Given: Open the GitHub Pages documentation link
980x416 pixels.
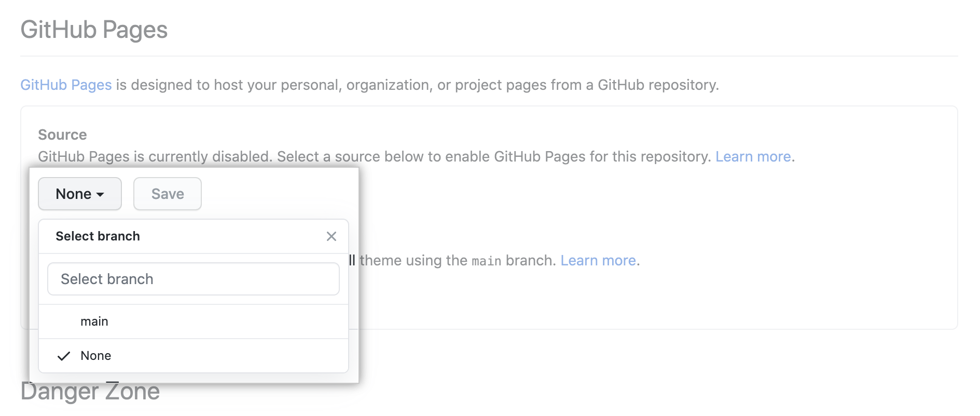Looking at the screenshot, I should (66, 85).
